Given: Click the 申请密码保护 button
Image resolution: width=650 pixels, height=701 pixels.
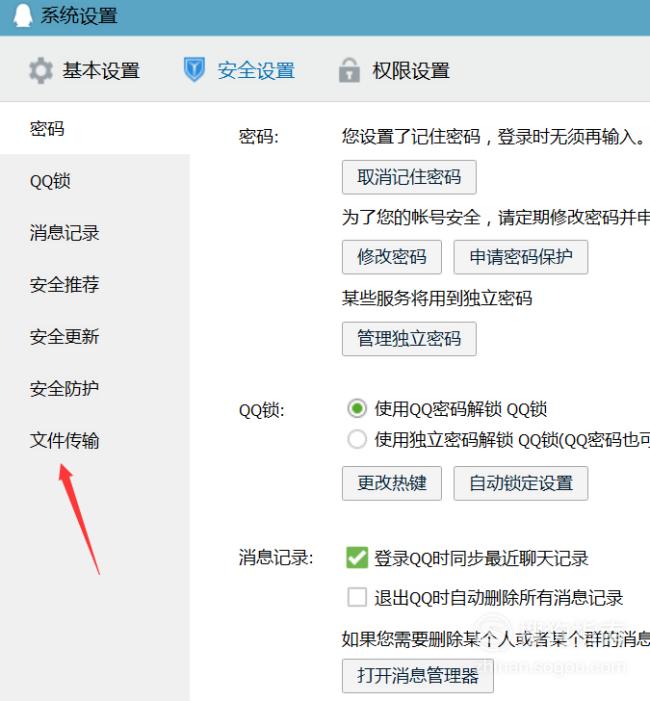Looking at the screenshot, I should click(521, 257).
